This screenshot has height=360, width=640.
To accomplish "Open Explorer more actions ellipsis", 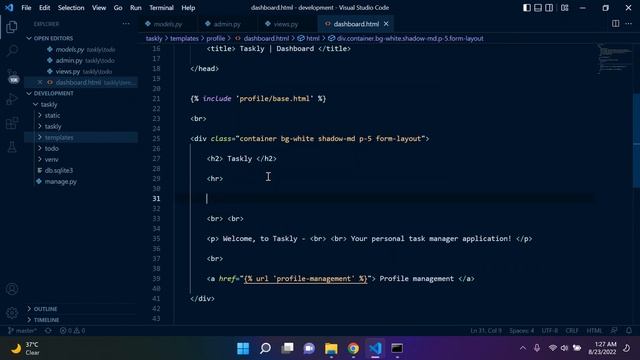I will click(x=126, y=24).
